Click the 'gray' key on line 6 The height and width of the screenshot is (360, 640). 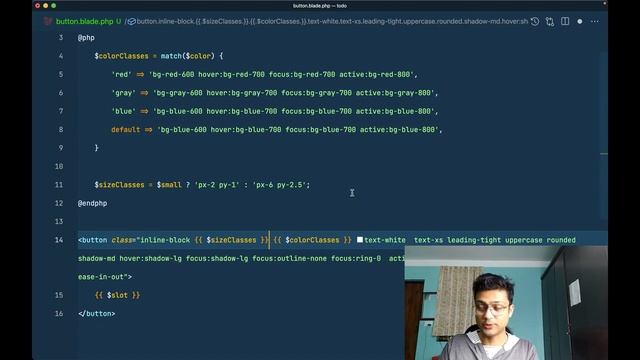point(123,93)
